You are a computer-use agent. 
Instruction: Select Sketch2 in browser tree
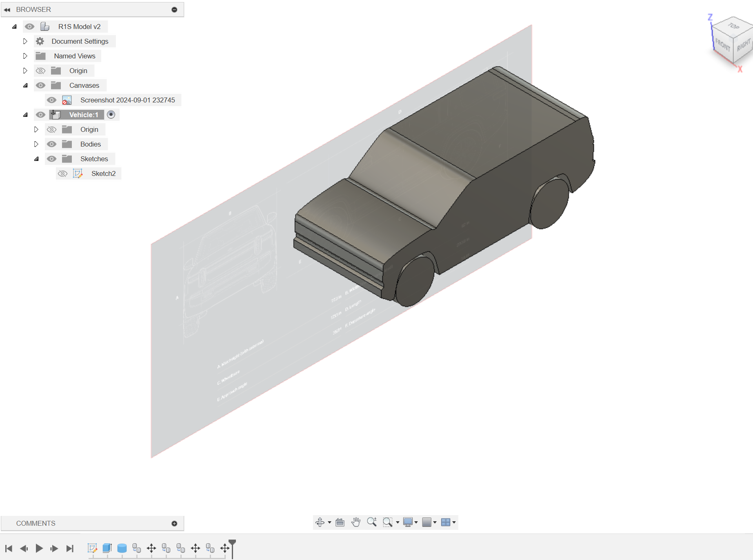point(103,173)
